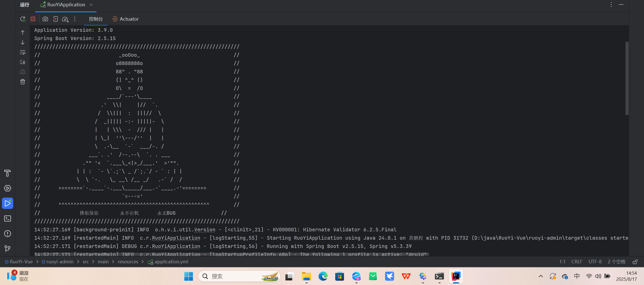
Task: Switch to the Actuator tab
Action: point(125,19)
